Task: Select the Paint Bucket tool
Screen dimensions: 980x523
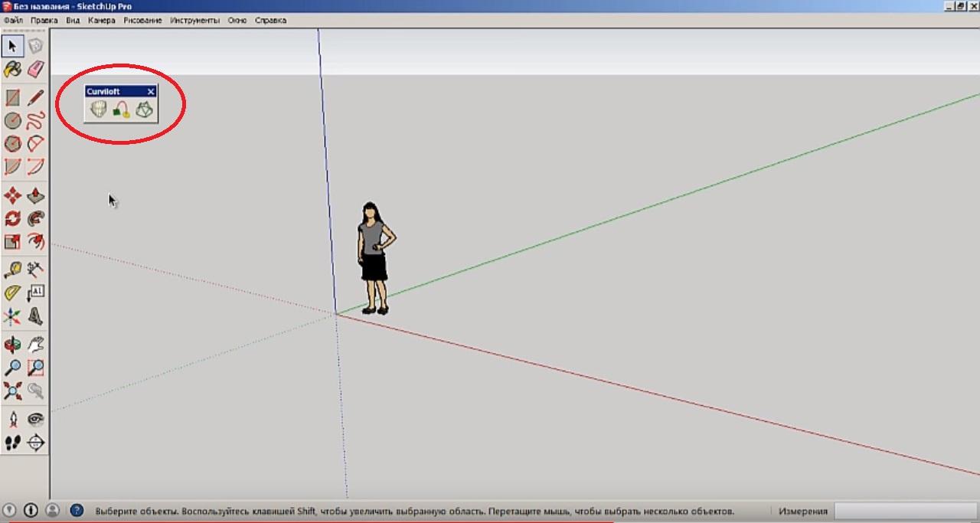Action: pyautogui.click(x=13, y=70)
